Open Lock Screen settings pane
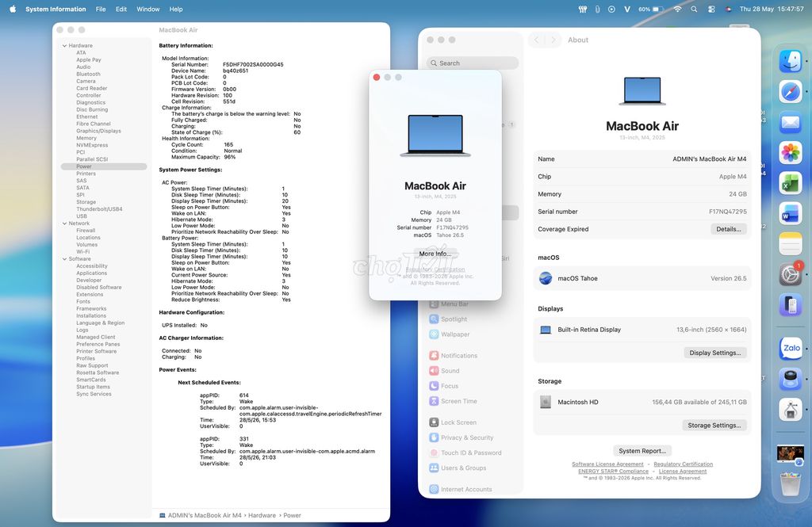The width and height of the screenshot is (812, 527). tap(453, 422)
